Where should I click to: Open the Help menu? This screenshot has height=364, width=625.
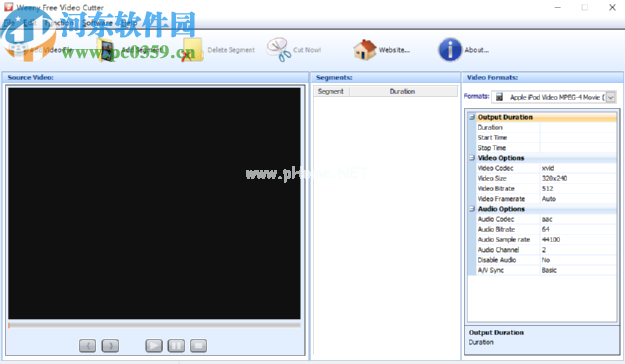click(129, 23)
